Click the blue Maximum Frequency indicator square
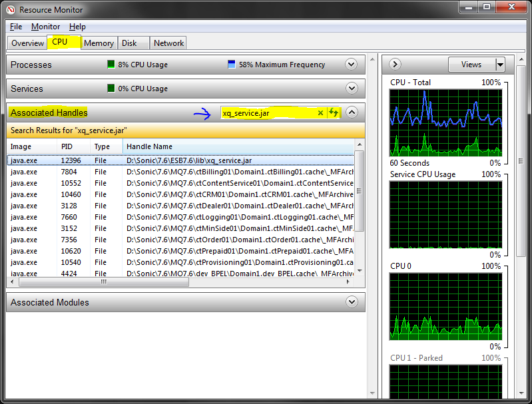The height and width of the screenshot is (404, 532). pyautogui.click(x=232, y=65)
